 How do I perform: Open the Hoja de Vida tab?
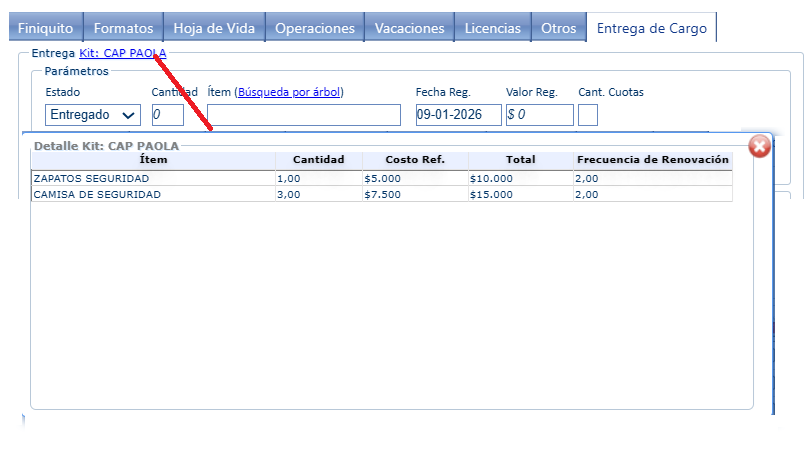click(x=214, y=28)
